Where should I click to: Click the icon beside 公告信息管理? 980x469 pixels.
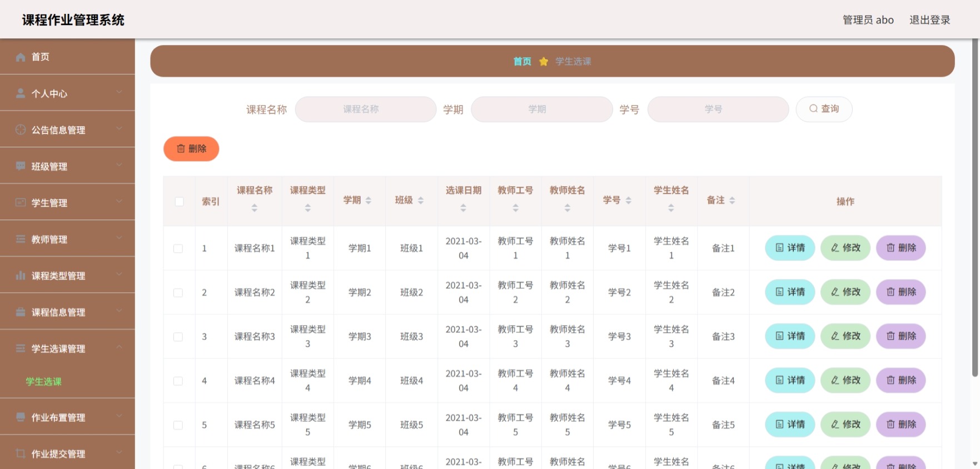coord(21,129)
